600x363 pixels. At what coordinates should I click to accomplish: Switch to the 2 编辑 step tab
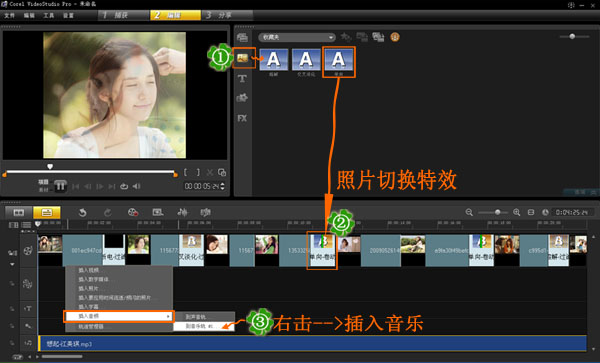coord(175,15)
